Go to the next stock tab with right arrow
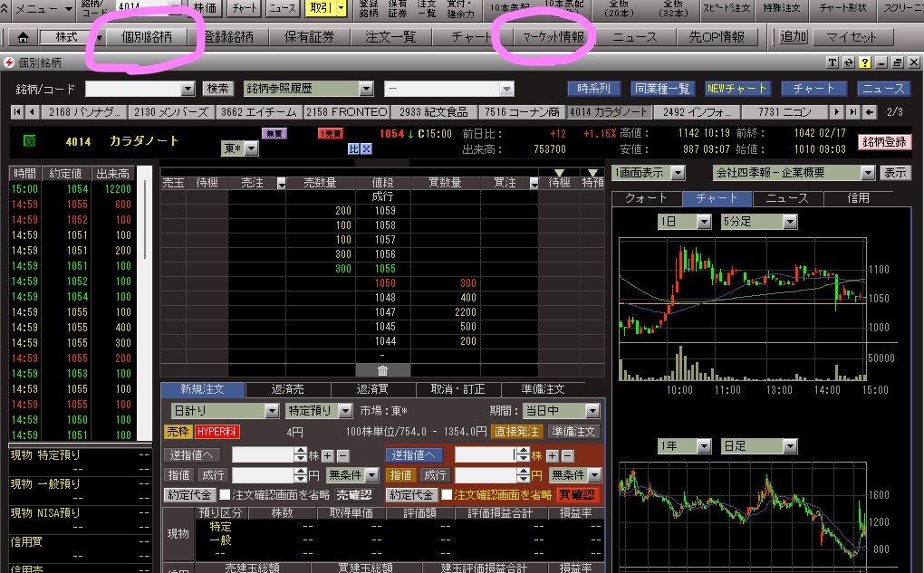924x573 pixels. 836,112
